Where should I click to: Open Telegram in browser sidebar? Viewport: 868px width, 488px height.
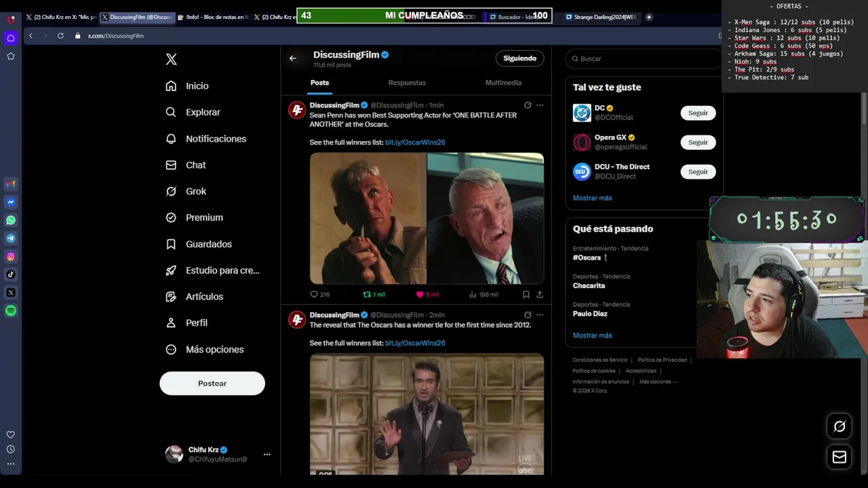[11, 239]
